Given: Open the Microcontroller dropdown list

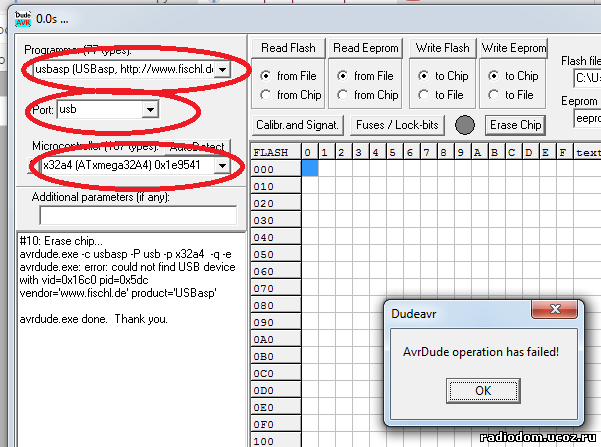Looking at the screenshot, I should pos(222,166).
